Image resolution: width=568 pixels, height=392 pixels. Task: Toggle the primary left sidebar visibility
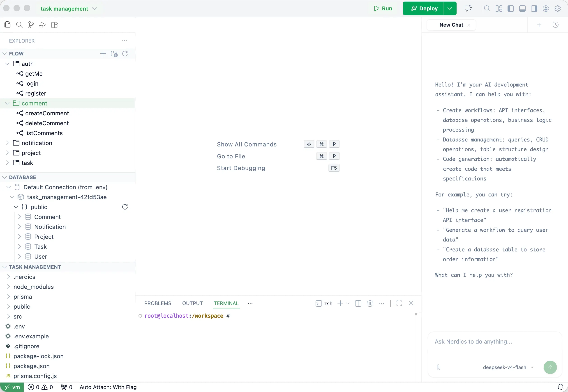(511, 9)
